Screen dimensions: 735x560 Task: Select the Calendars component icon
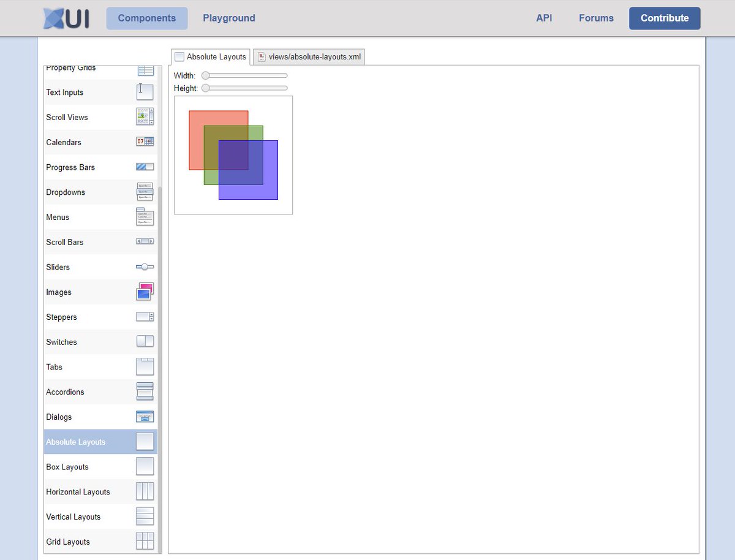point(145,141)
